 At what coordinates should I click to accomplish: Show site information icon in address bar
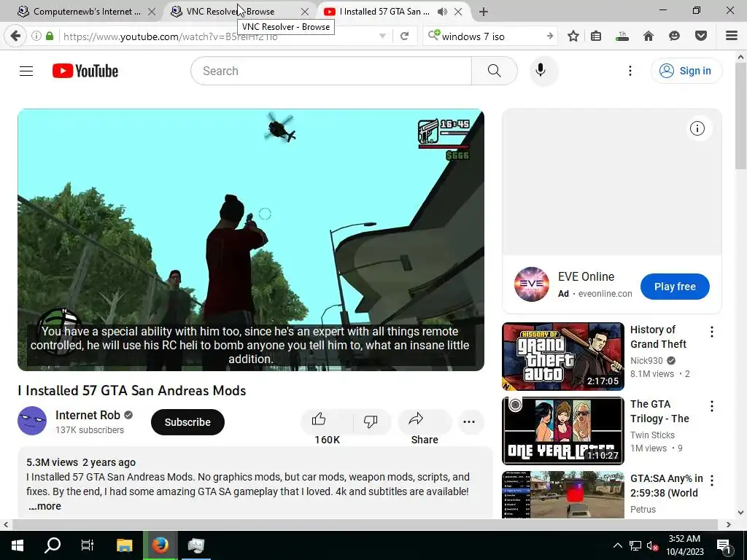pyautogui.click(x=36, y=36)
